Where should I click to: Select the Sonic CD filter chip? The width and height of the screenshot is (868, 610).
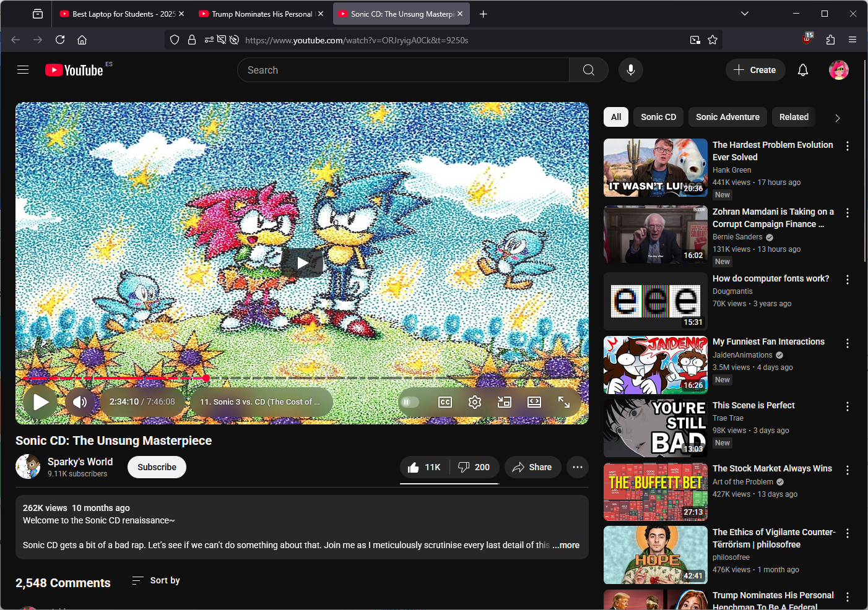pos(658,117)
